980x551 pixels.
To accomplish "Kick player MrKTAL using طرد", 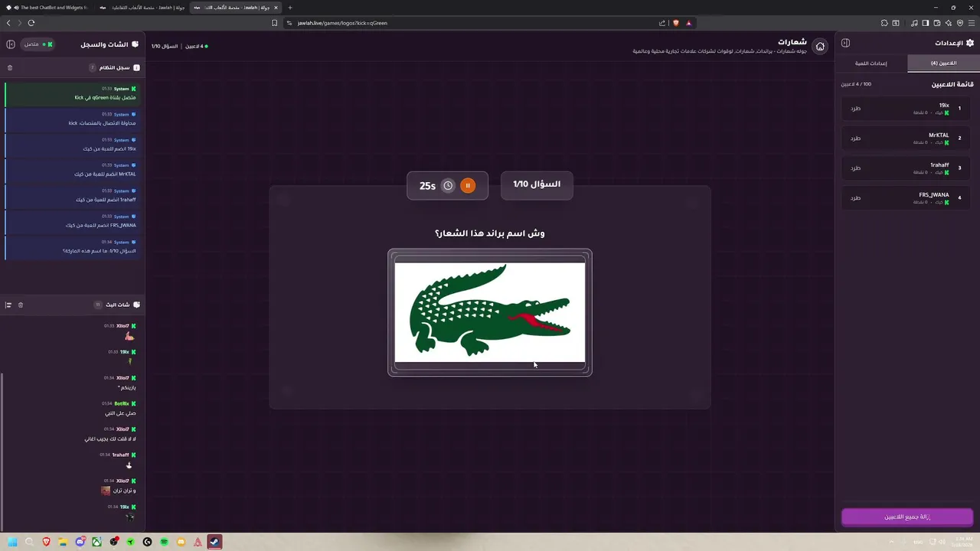I will (x=855, y=138).
